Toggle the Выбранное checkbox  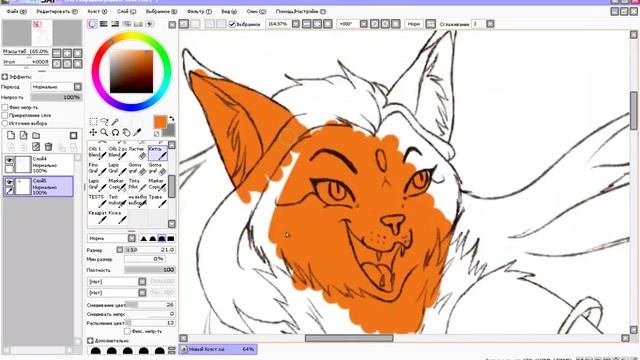click(232, 24)
